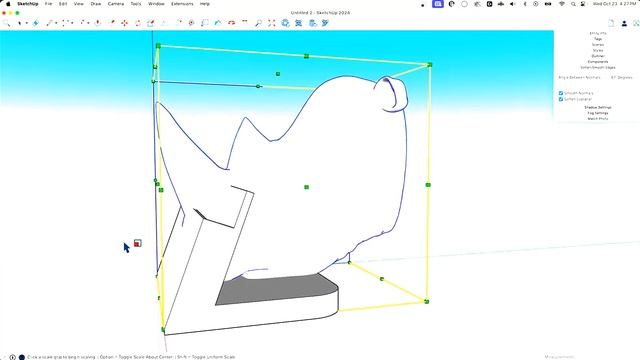Expand the Fog Settings panel
This screenshot has width=640, height=360.
pos(598,113)
